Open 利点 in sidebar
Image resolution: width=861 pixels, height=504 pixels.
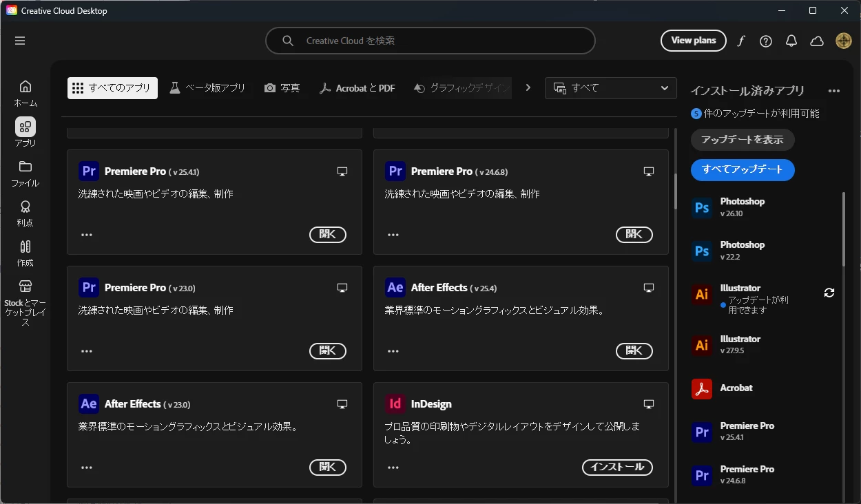point(25,213)
